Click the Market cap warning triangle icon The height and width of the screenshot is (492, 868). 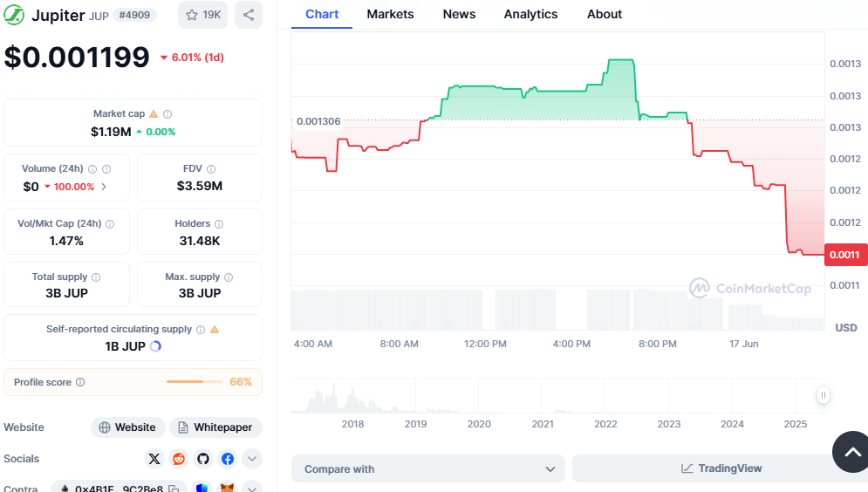(x=154, y=114)
